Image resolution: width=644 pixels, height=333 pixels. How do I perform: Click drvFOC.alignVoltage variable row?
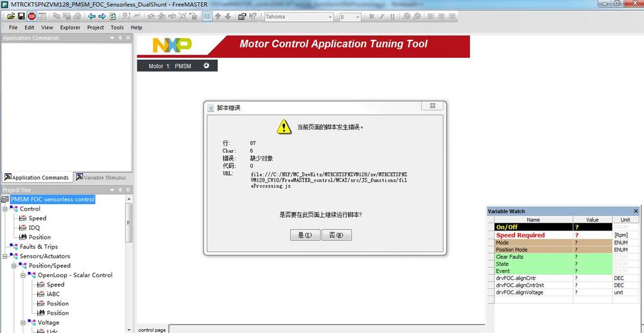[x=561, y=292]
